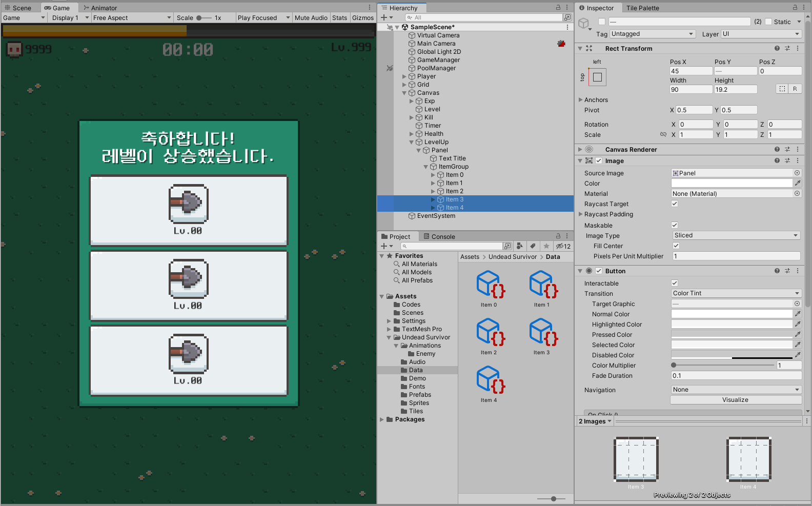Image resolution: width=812 pixels, height=506 pixels.
Task: Expand the Anchors foldout
Action: [x=581, y=99]
